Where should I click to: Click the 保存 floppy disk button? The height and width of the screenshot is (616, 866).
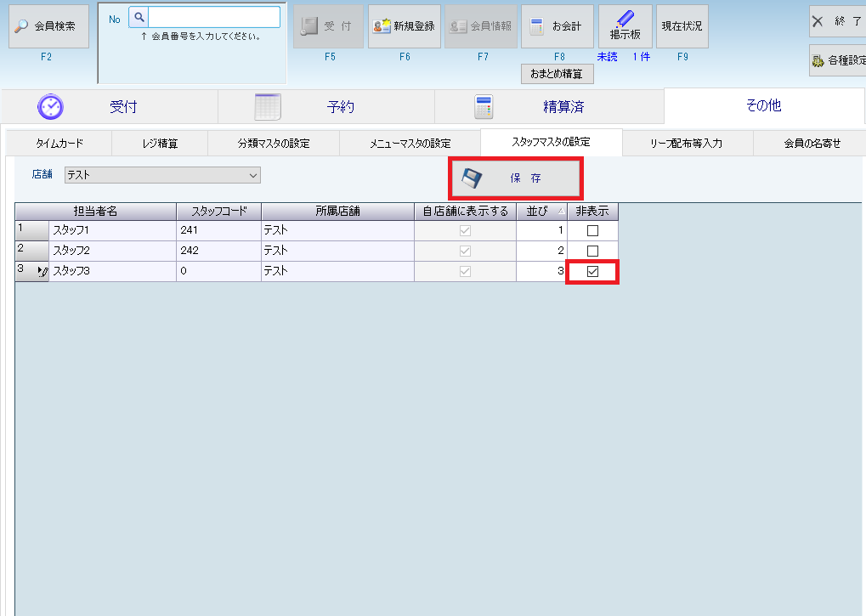(515, 178)
